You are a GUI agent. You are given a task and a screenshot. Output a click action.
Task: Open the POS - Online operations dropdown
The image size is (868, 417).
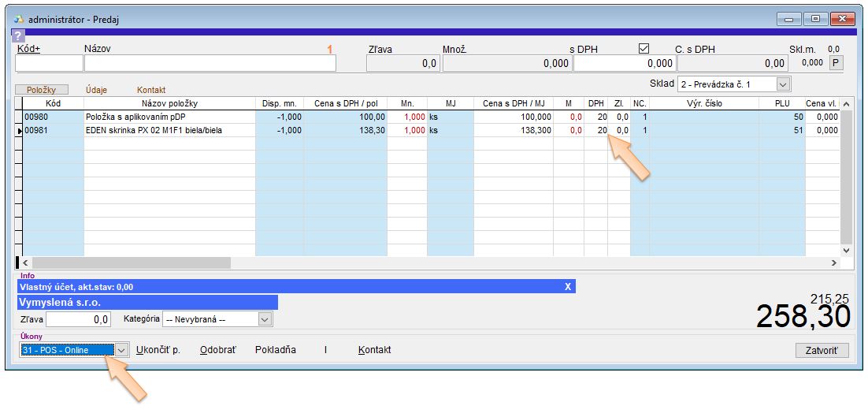[x=121, y=350]
